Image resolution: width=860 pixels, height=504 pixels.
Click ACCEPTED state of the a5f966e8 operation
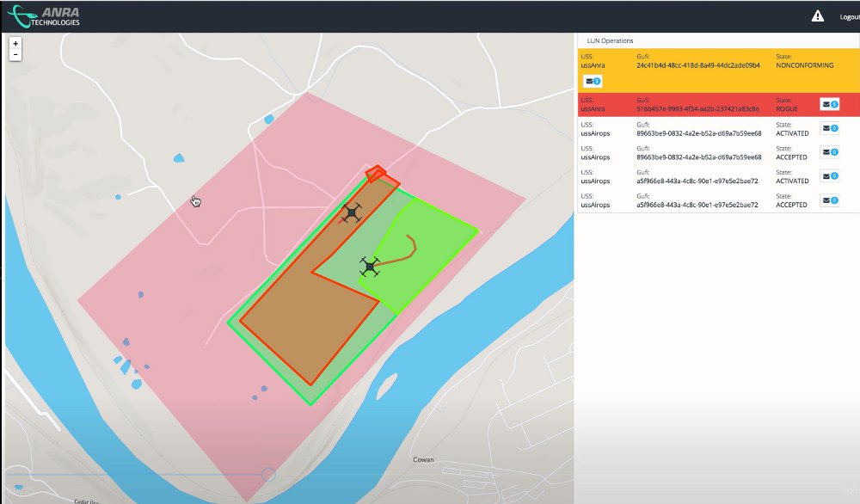(791, 205)
